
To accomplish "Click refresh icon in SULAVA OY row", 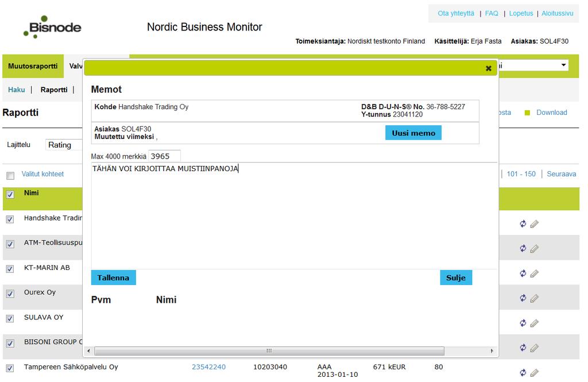I will pos(523,323).
